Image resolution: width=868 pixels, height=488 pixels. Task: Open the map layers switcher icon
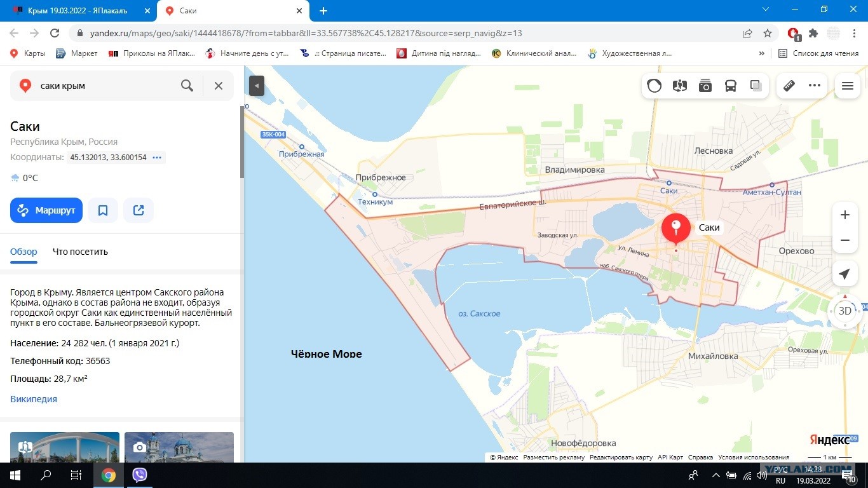coord(756,86)
